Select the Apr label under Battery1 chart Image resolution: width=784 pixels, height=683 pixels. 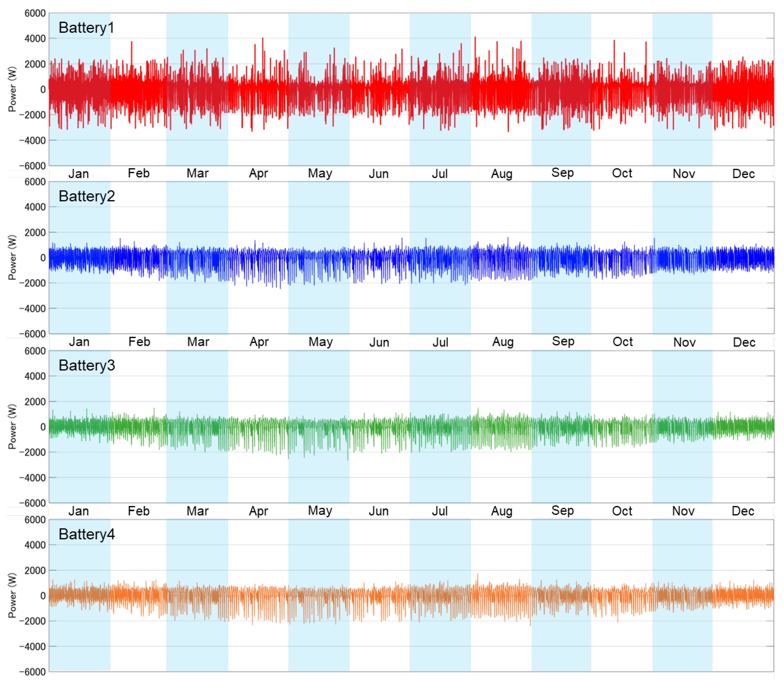[258, 174]
